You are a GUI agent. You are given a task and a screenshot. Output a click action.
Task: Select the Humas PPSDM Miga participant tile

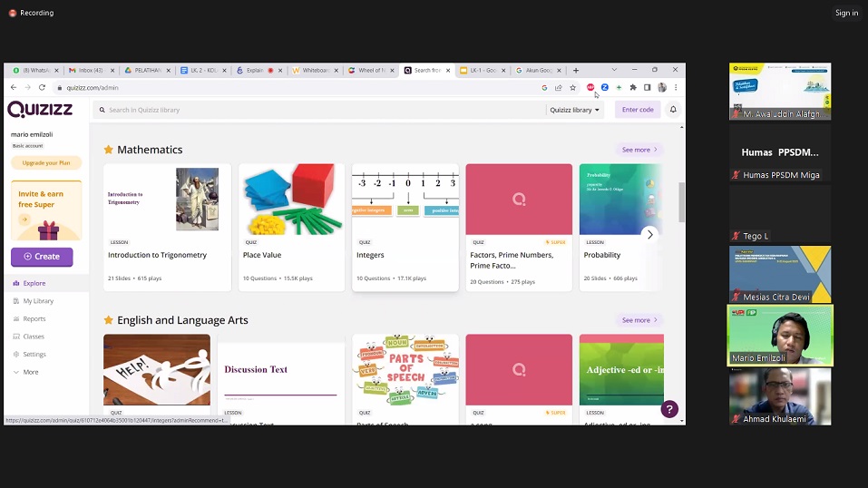pyautogui.click(x=780, y=152)
